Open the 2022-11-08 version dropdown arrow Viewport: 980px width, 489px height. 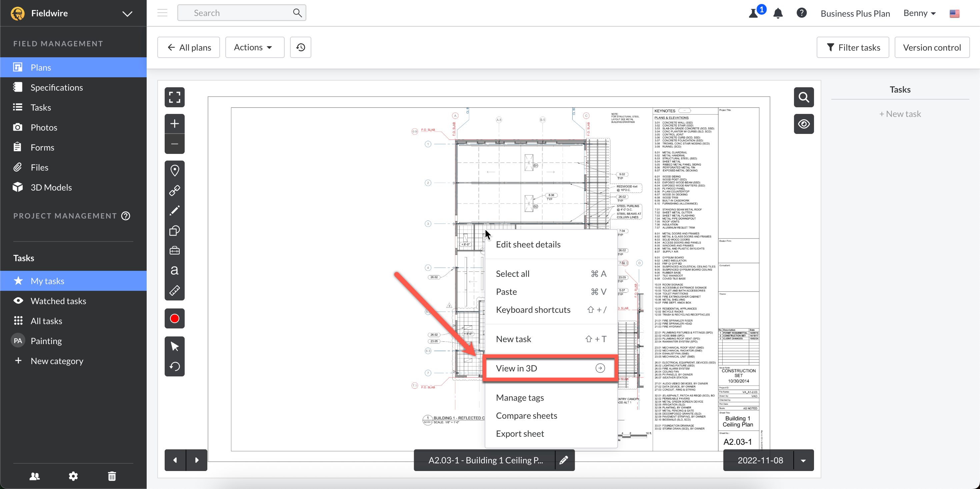(x=803, y=460)
